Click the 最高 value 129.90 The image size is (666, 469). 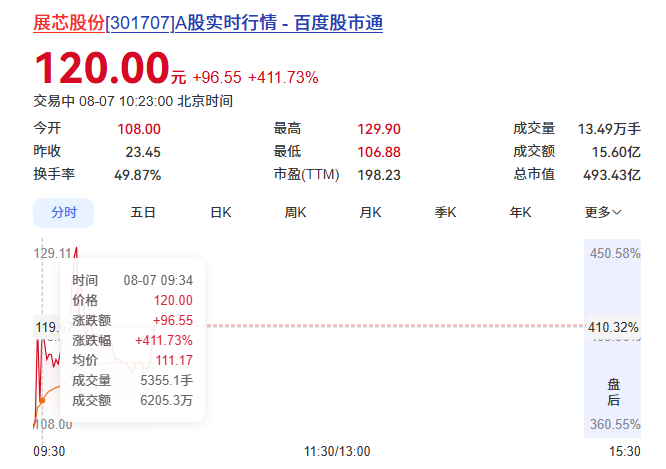click(379, 129)
